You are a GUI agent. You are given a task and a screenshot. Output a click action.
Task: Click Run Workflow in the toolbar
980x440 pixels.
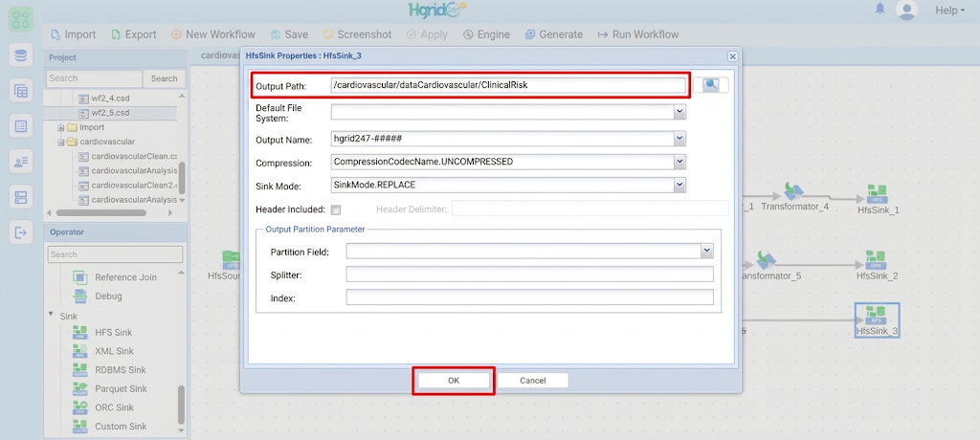click(x=638, y=34)
